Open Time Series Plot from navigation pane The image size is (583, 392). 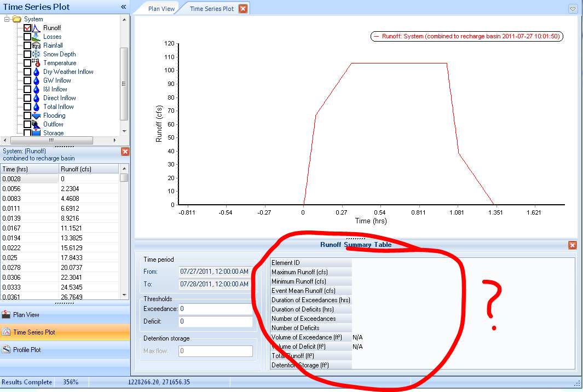[65, 332]
